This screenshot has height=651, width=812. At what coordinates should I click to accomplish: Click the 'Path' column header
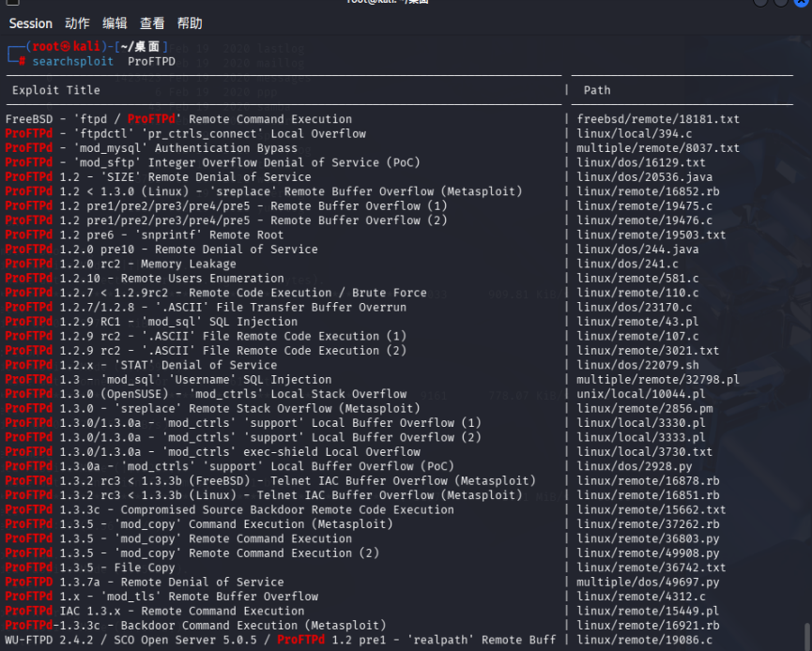point(597,90)
